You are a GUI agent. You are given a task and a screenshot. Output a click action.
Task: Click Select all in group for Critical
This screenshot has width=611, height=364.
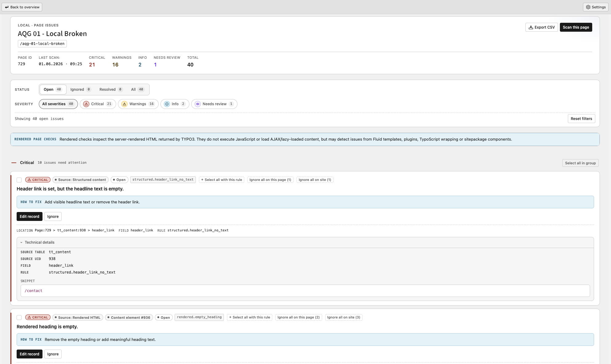coord(580,163)
